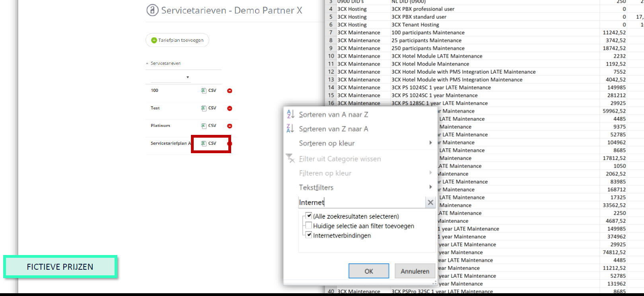
Task: Select the price cell 11242,52
Action: [x=614, y=33]
